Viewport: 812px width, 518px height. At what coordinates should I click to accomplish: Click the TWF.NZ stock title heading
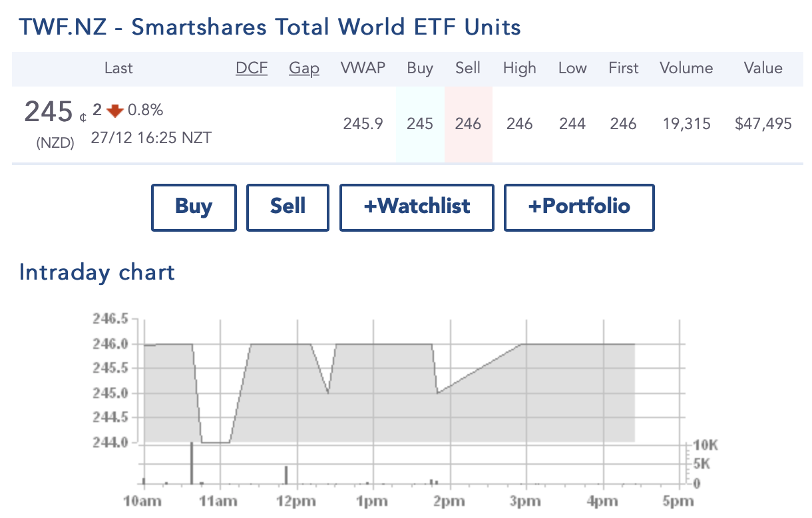point(270,27)
